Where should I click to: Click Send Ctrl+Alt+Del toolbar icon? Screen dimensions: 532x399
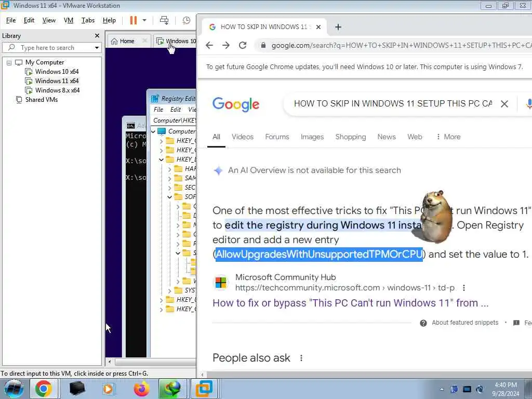coord(164,20)
